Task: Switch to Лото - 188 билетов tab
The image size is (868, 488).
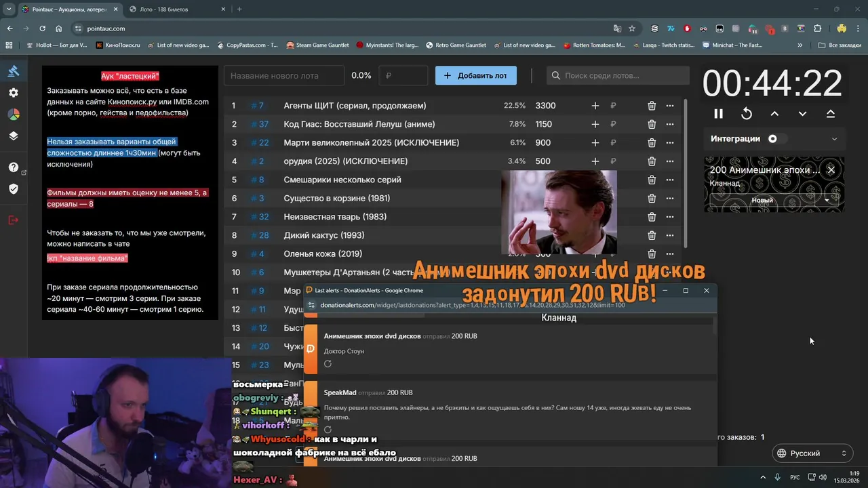Action: point(176,9)
